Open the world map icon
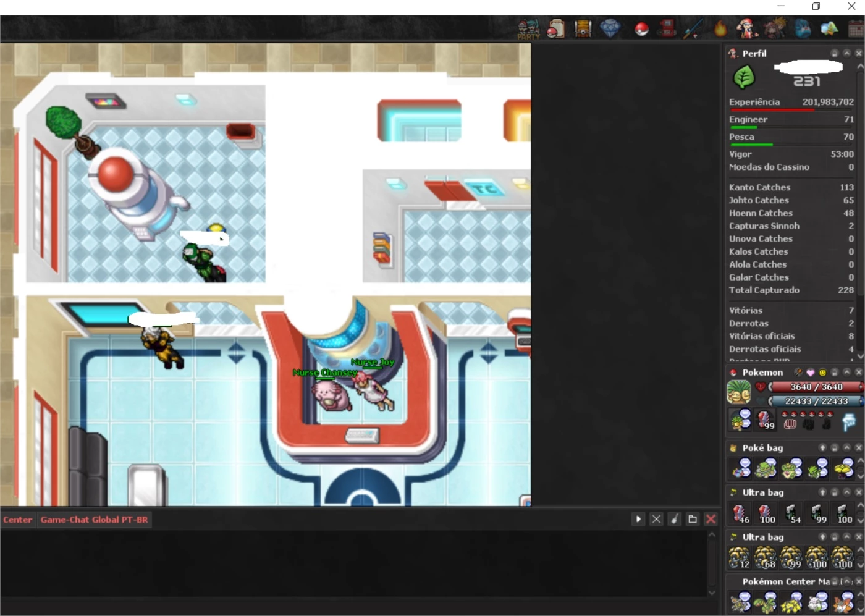This screenshot has width=865, height=616. point(829,28)
